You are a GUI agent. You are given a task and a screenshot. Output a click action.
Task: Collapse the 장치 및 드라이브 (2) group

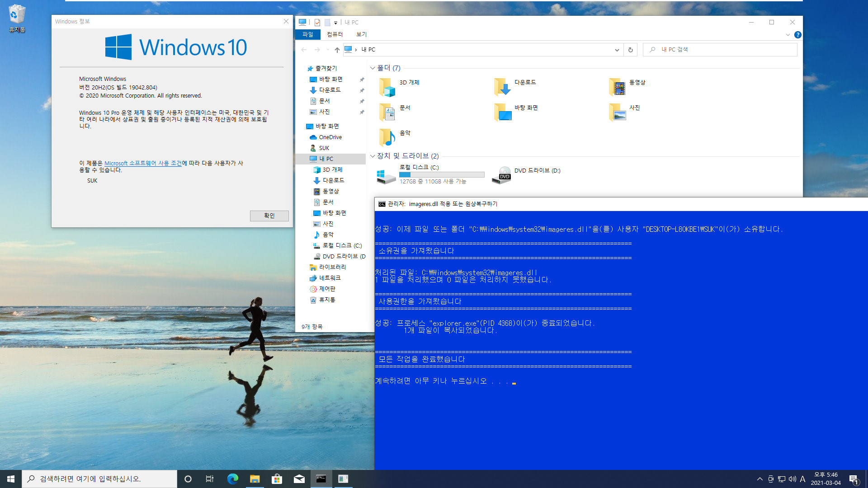point(373,156)
